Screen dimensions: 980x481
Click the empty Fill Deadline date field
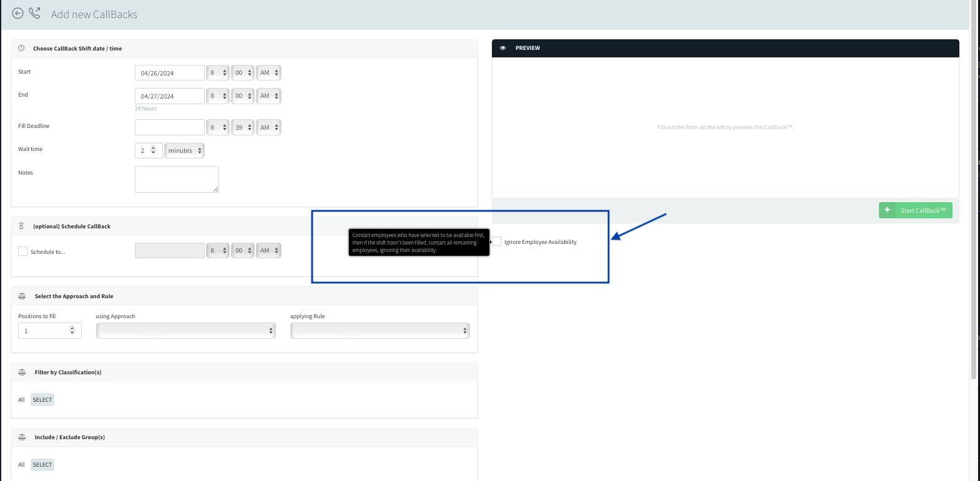(170, 127)
